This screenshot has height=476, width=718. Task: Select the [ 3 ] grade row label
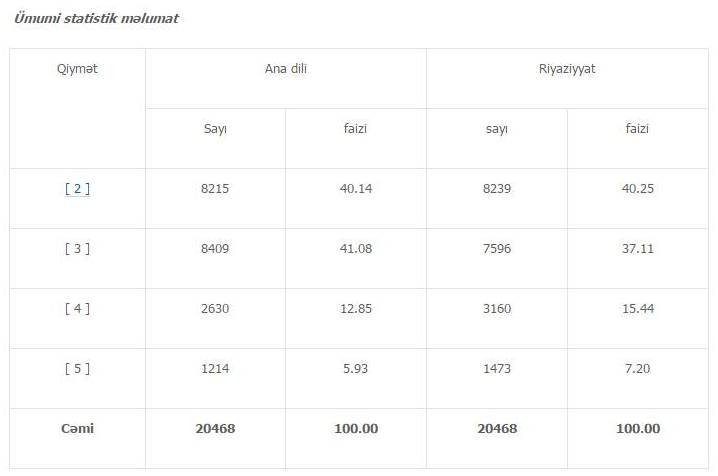(77, 249)
